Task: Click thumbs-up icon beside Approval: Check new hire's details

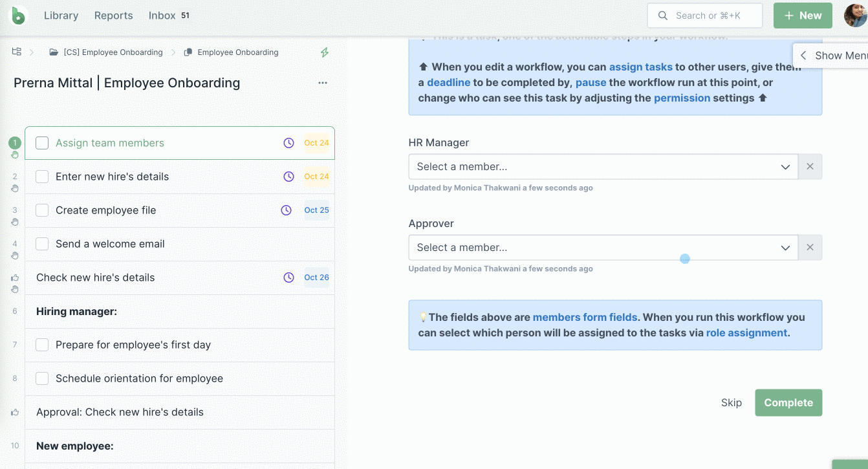Action: (15, 412)
